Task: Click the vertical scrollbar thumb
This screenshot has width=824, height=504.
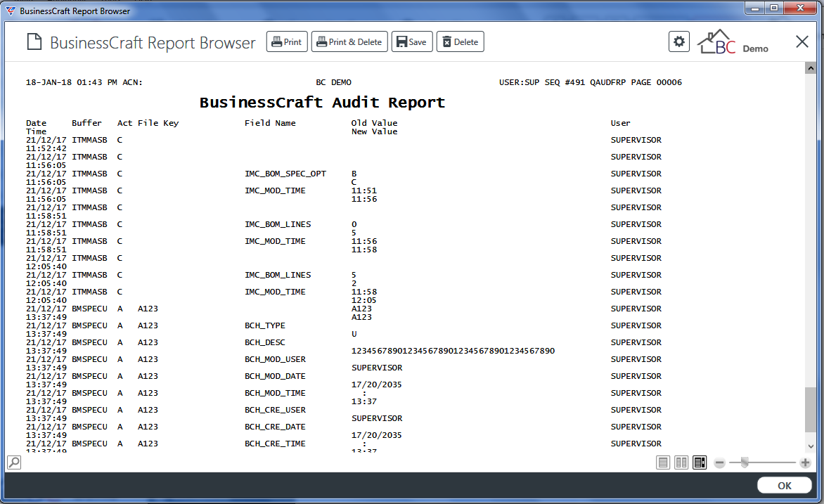Action: coord(811,410)
